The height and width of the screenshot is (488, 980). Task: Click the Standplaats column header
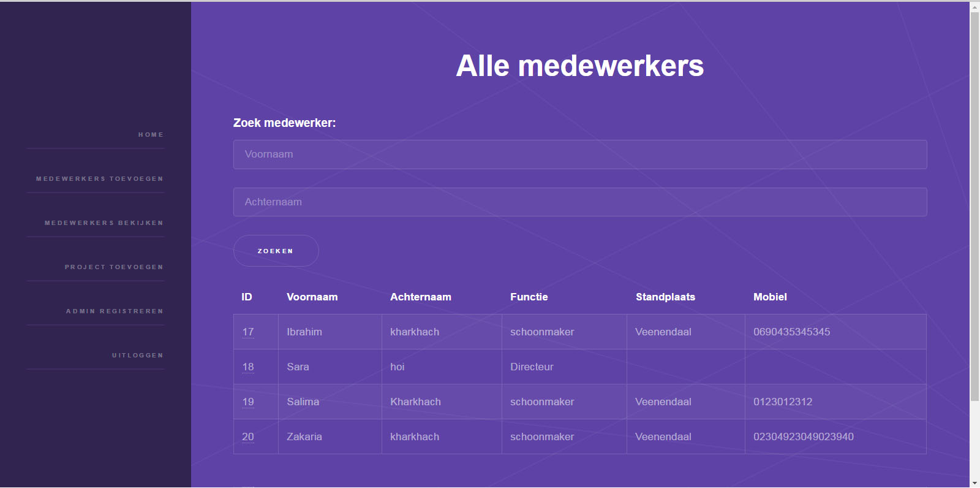(x=665, y=297)
